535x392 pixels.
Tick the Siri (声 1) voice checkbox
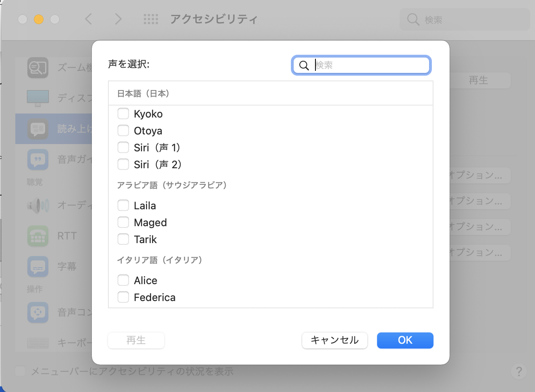point(123,148)
